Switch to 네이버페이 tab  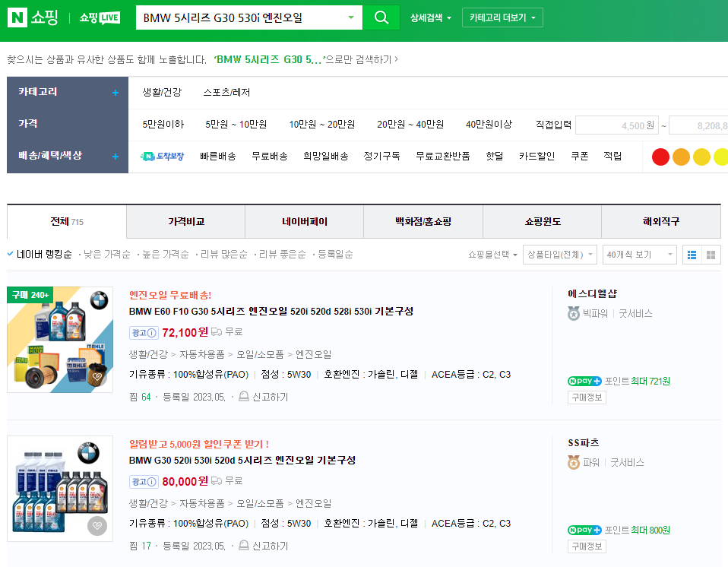[x=305, y=221]
